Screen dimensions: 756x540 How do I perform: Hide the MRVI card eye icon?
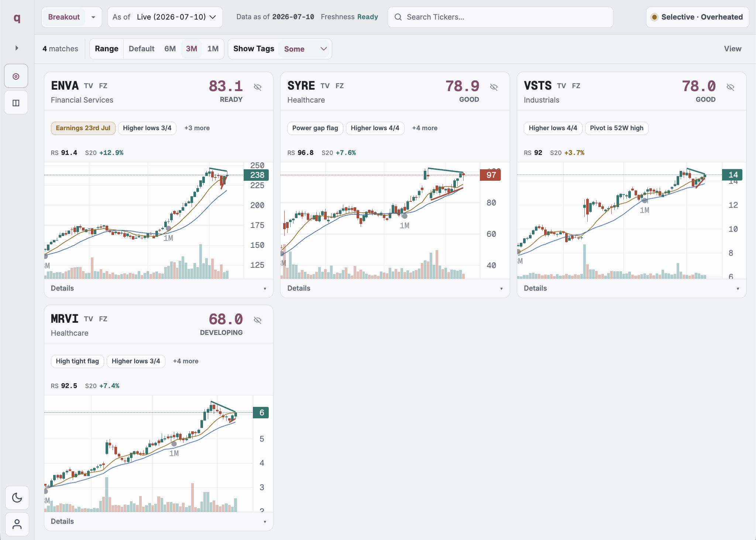[257, 320]
